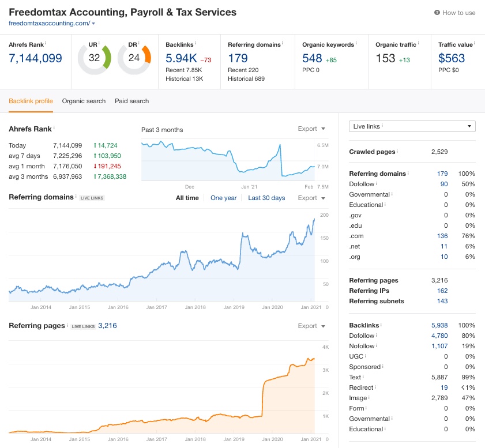Screen dimensions: 485x448
Task: Open the Paid search tab
Action: pos(131,101)
